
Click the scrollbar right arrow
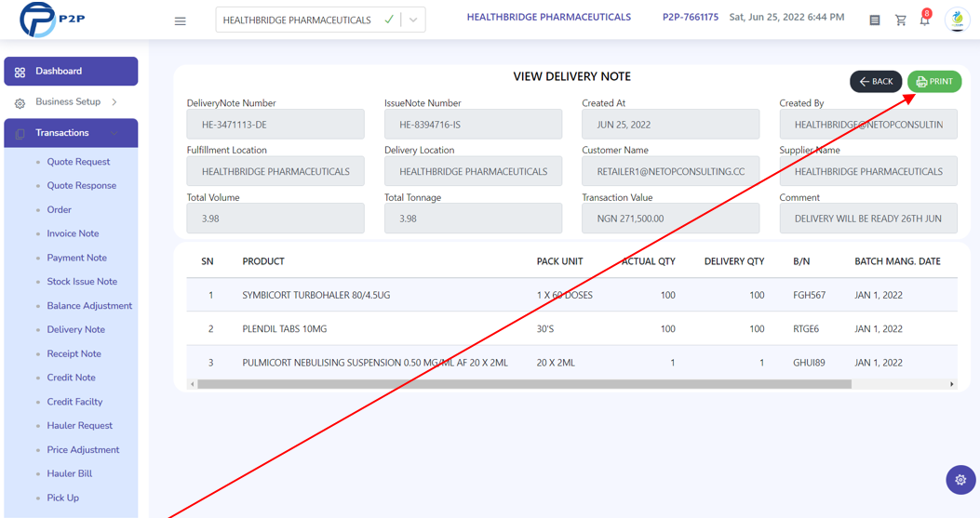tap(952, 384)
